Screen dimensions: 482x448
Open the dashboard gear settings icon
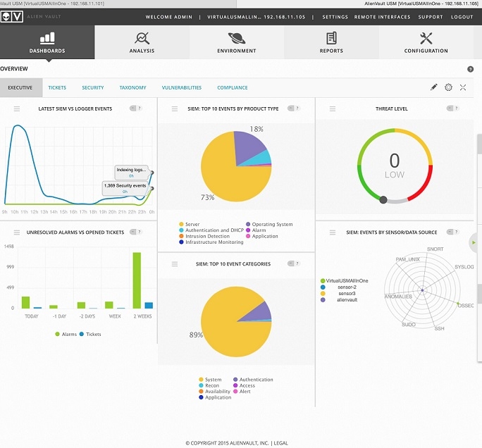(448, 87)
